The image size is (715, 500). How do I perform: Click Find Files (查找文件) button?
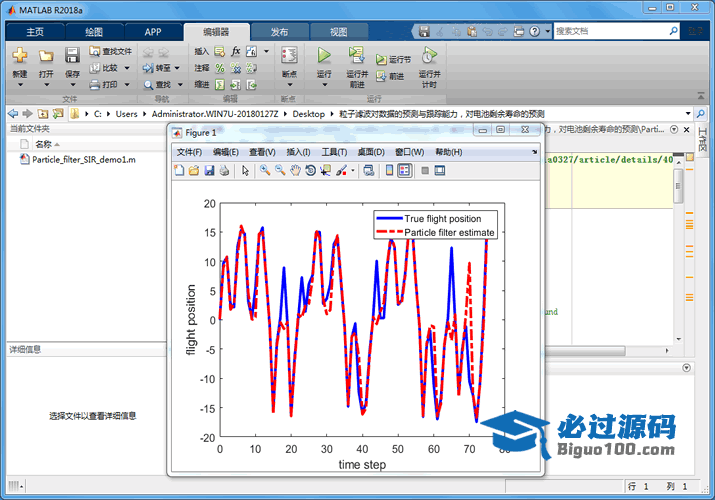(x=111, y=52)
